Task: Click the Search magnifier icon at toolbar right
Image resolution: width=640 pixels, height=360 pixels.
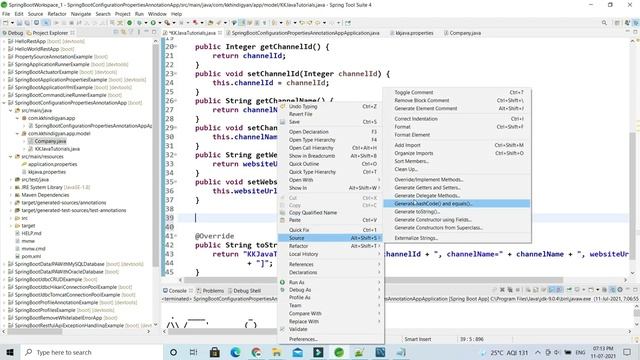Action: coord(604,23)
